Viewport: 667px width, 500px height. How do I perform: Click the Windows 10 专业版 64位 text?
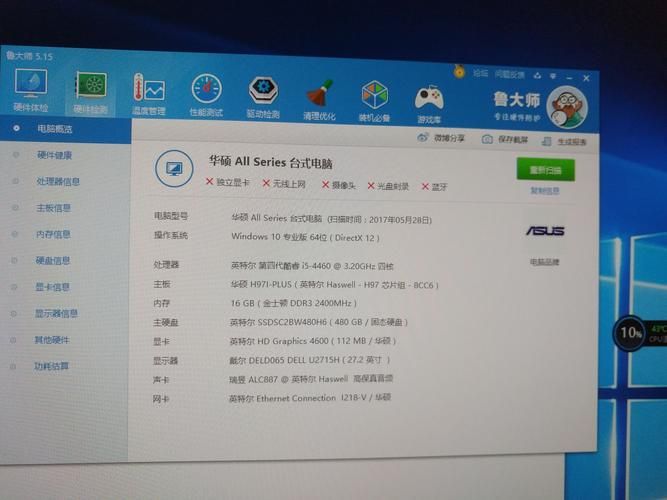(x=279, y=237)
